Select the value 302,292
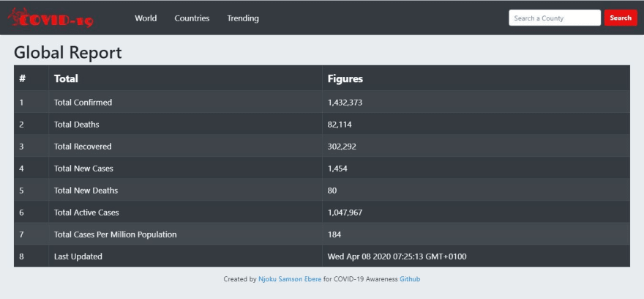 point(342,147)
